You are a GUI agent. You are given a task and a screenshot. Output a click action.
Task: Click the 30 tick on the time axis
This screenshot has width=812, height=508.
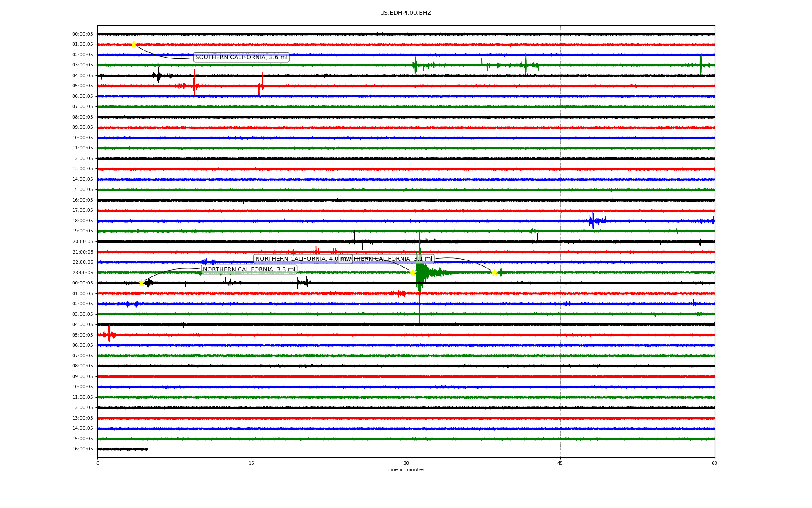point(406,463)
